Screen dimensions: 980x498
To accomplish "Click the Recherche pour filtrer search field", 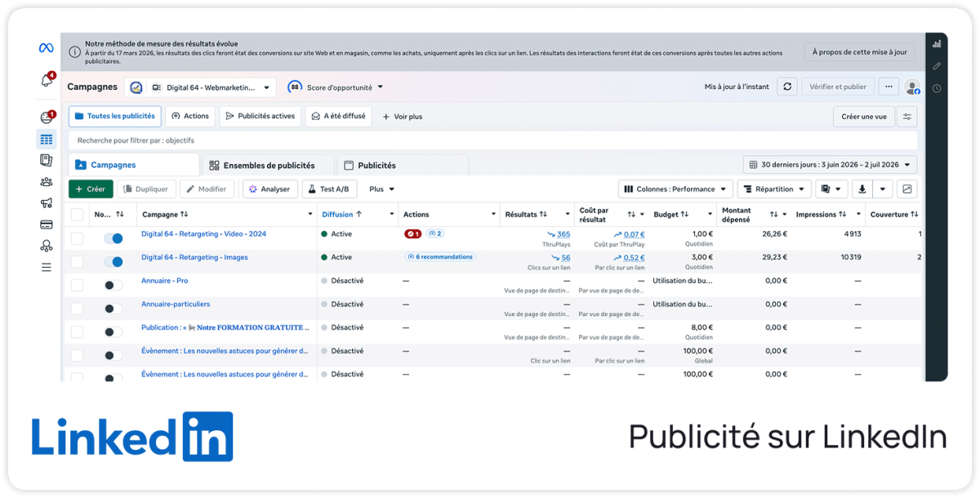I will coord(492,140).
